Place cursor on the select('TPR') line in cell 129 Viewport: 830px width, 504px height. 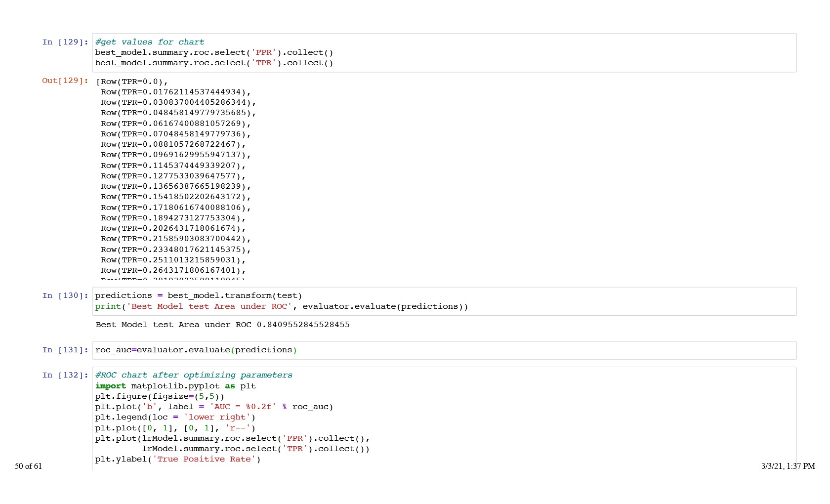coord(214,63)
